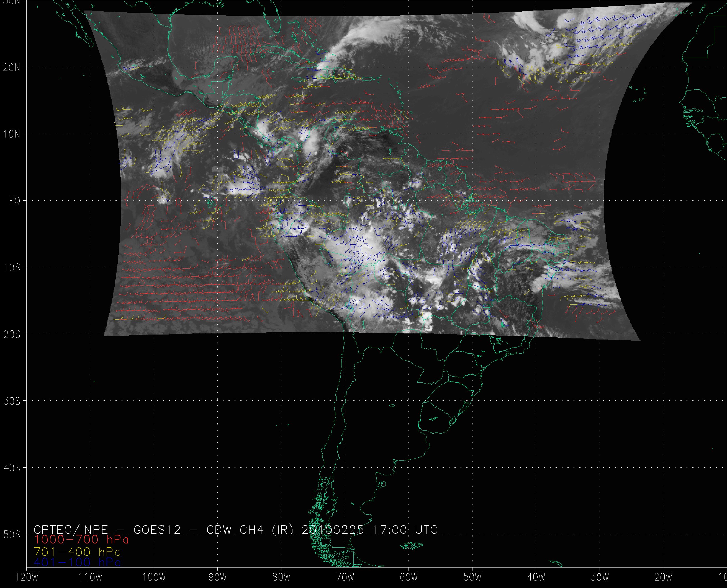Screen dimensions: 727x588
Task: Click the 20N latitude axis label
Action: pos(12,68)
